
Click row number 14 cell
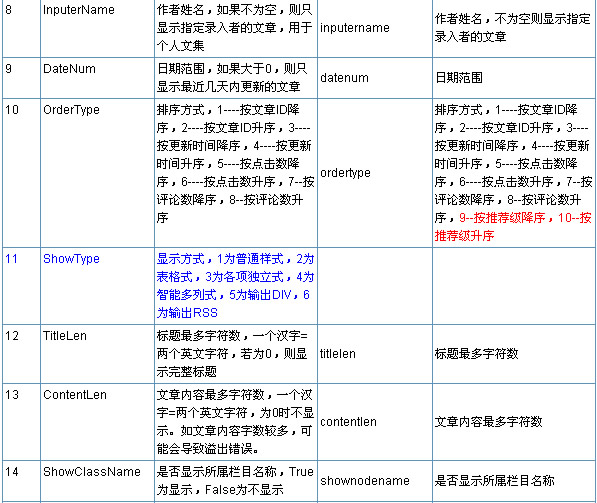pos(21,481)
